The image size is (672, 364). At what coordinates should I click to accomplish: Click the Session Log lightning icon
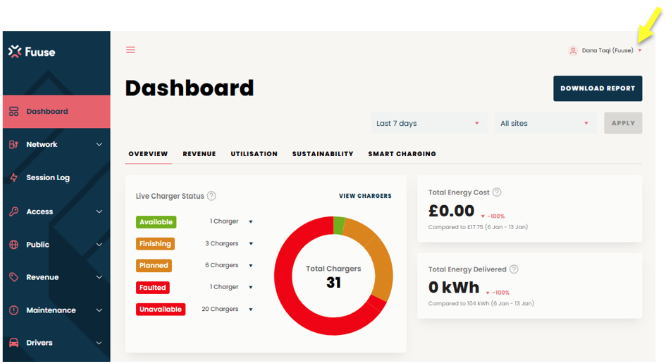pos(14,177)
